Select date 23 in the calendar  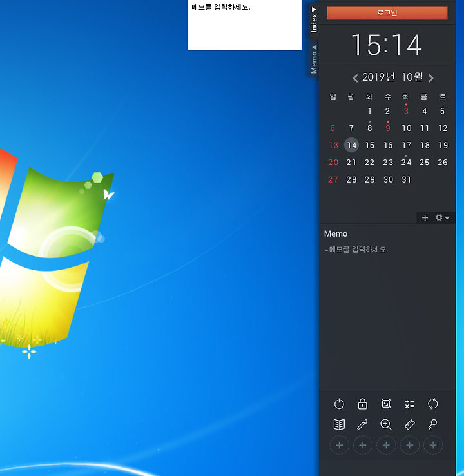click(388, 163)
